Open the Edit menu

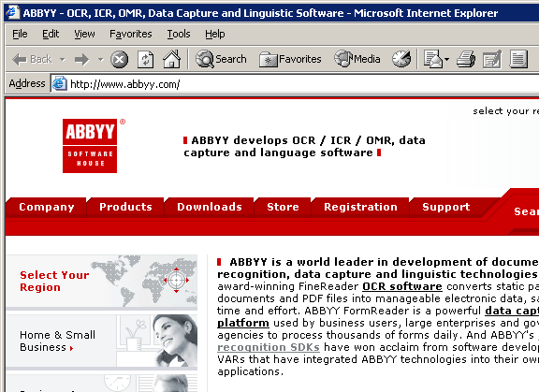(x=51, y=34)
